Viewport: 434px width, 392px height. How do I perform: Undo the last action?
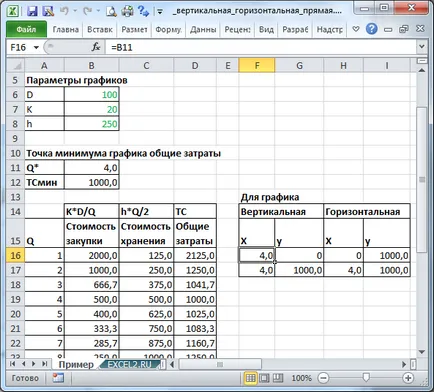pos(64,11)
